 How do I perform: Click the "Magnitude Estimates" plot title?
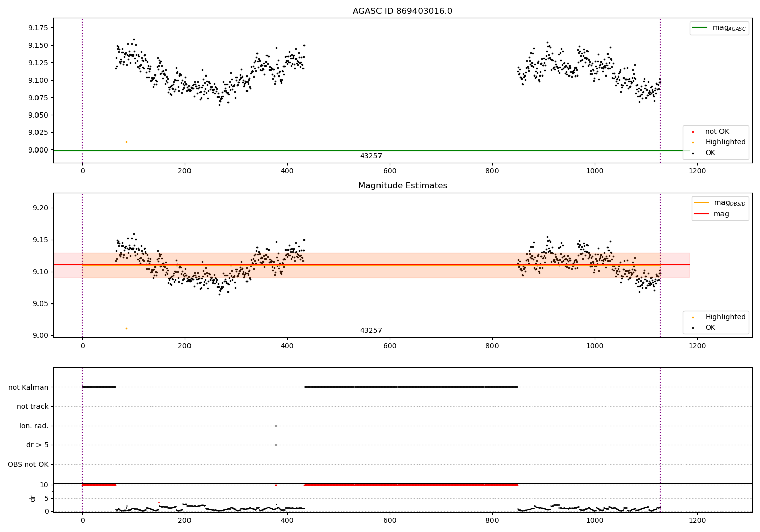click(x=402, y=186)
